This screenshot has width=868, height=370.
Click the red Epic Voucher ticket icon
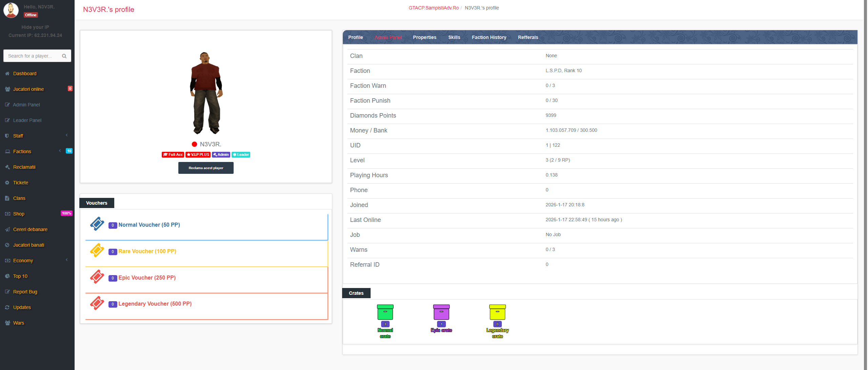(97, 277)
